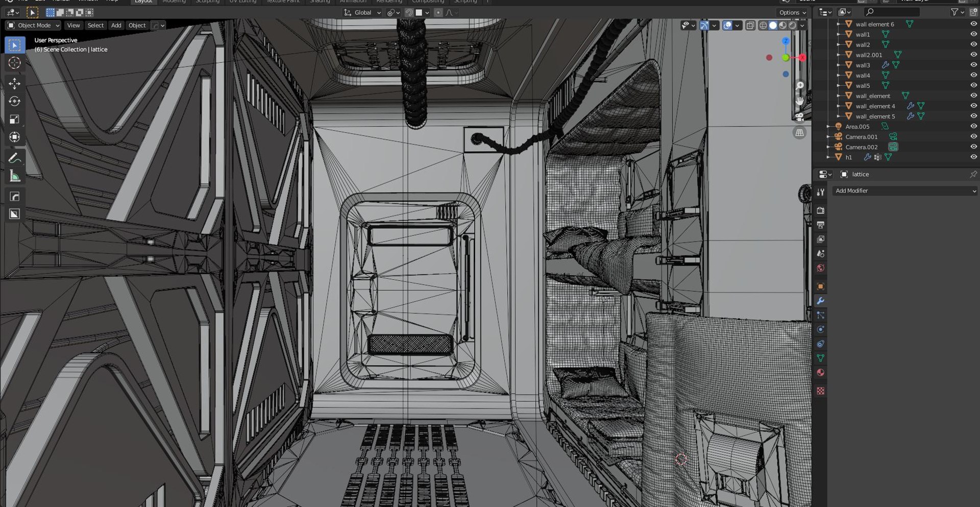980x507 pixels.
Task: Switch perspective/orthographic with grid gizmo button
Action: click(800, 133)
